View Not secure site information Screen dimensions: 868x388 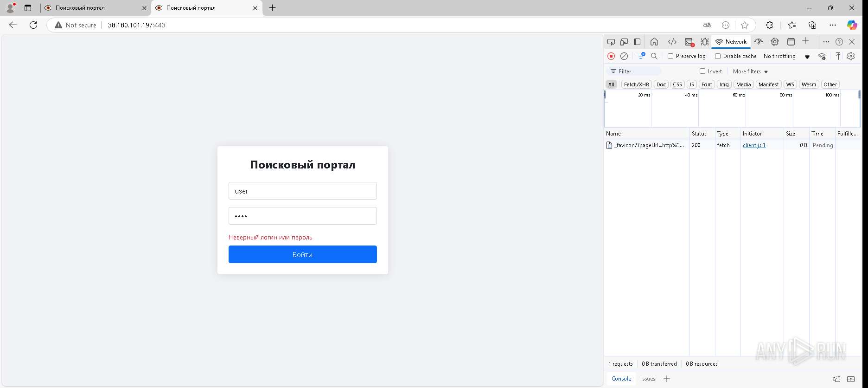pyautogui.click(x=76, y=25)
